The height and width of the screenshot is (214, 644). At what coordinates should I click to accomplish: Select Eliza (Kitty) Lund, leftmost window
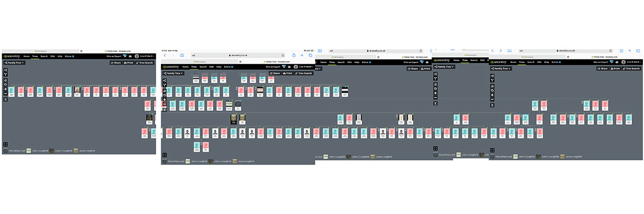14,151
